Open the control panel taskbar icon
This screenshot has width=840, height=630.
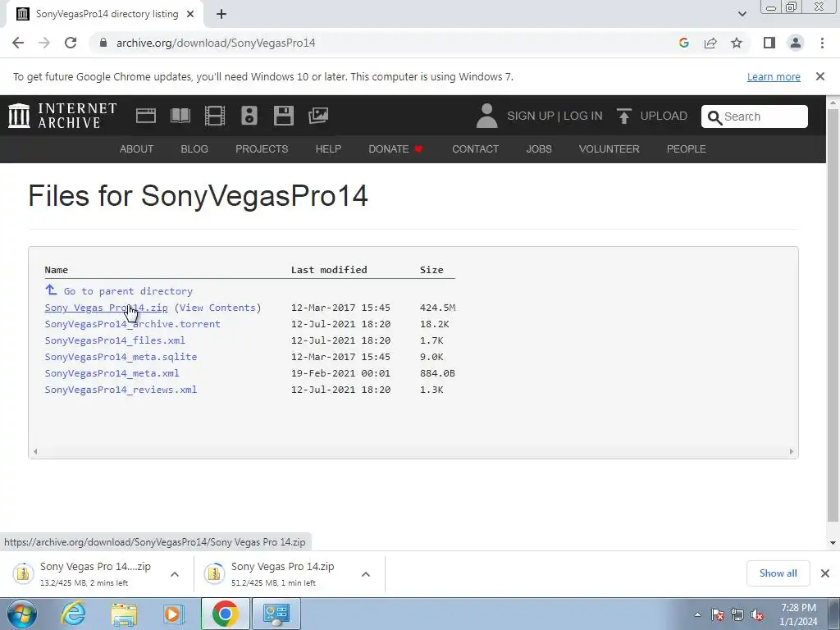(276, 614)
